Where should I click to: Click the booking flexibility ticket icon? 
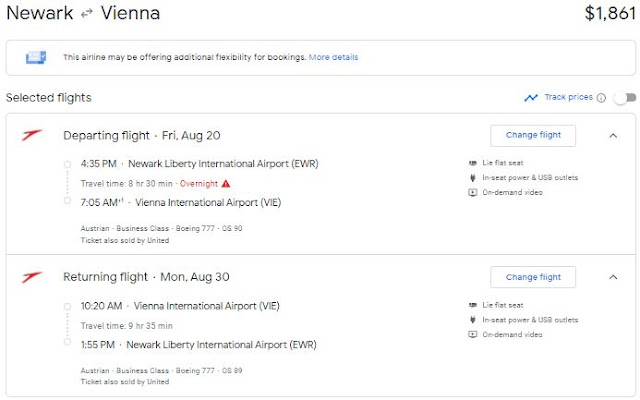37,57
